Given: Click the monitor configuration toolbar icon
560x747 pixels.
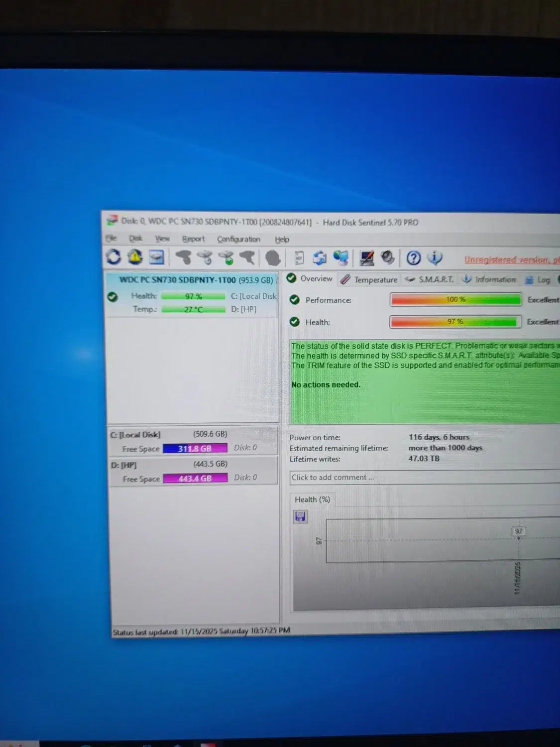Looking at the screenshot, I should 367,258.
